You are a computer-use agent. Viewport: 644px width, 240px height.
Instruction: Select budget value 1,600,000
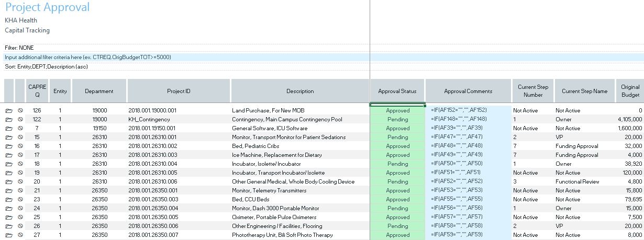630,129
